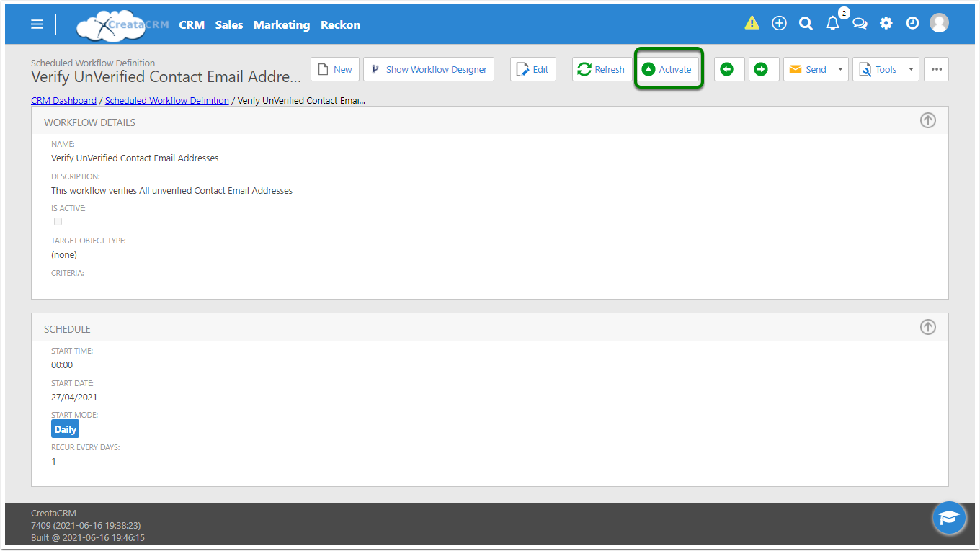Open the notifications bell
Screen dimensions: 980x551
coord(833,23)
